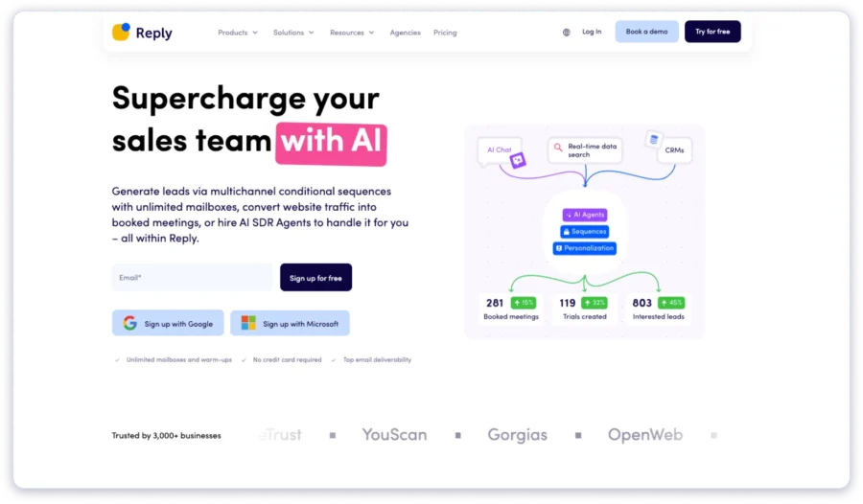
Task: Click the Real-time data search magnifier icon
Action: pyautogui.click(x=557, y=148)
